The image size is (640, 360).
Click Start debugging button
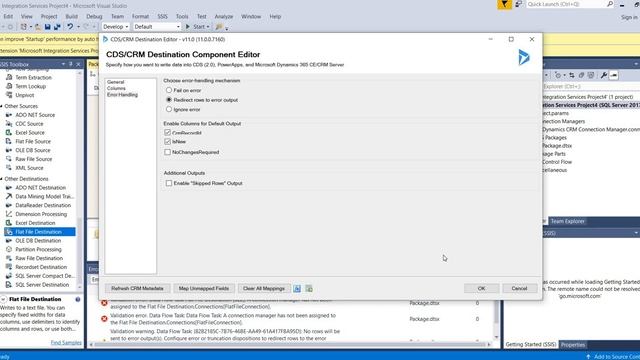point(196,27)
